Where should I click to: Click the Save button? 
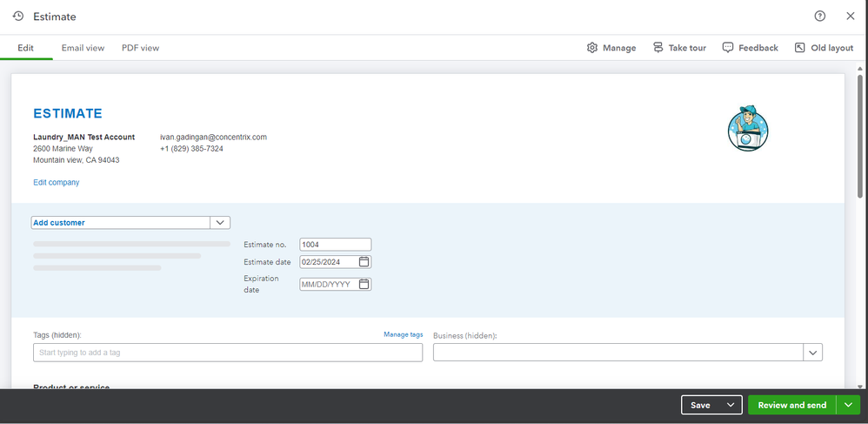[x=700, y=405]
